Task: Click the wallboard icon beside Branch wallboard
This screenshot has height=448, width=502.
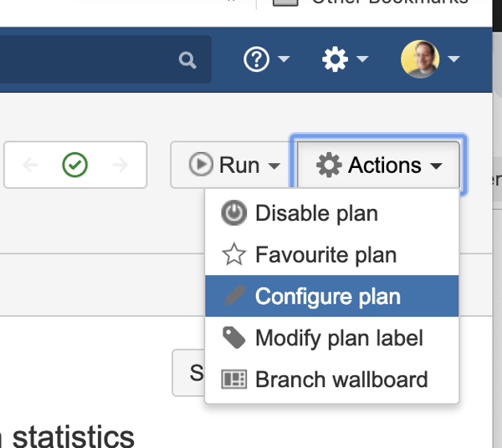Action: coord(233,379)
